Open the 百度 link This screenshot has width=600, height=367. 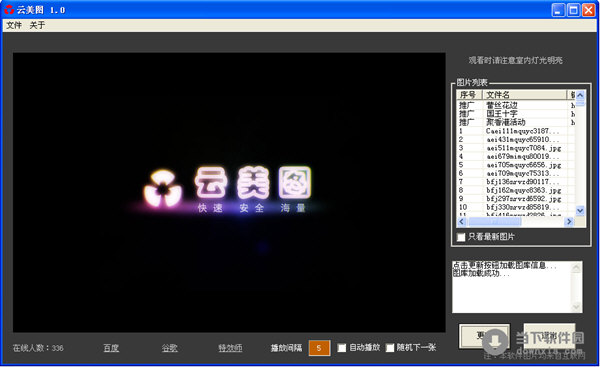pyautogui.click(x=111, y=348)
